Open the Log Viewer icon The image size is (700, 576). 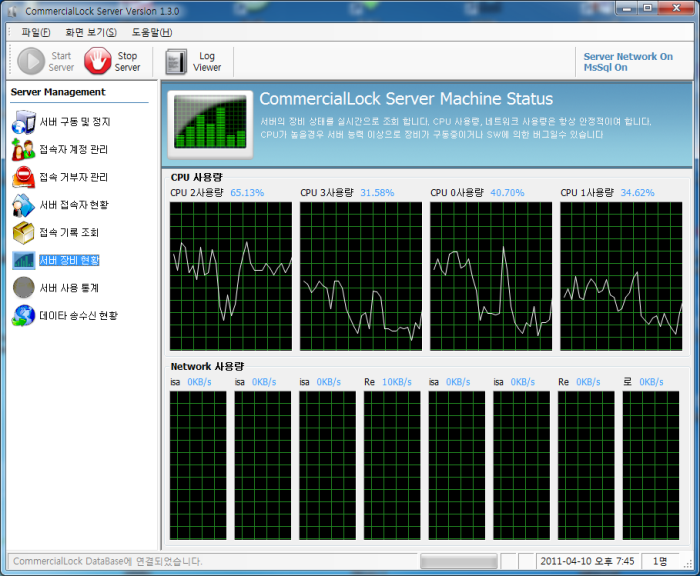click(x=176, y=62)
